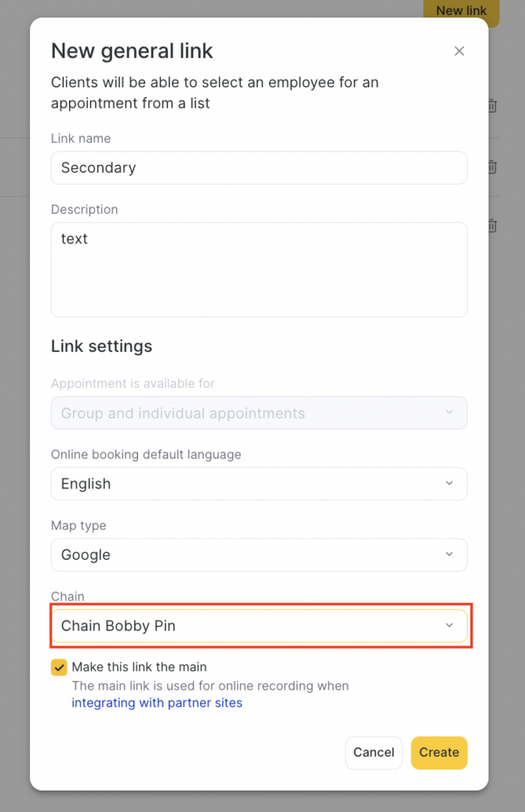
Task: Click the chevron arrow in the language field
Action: (x=450, y=484)
